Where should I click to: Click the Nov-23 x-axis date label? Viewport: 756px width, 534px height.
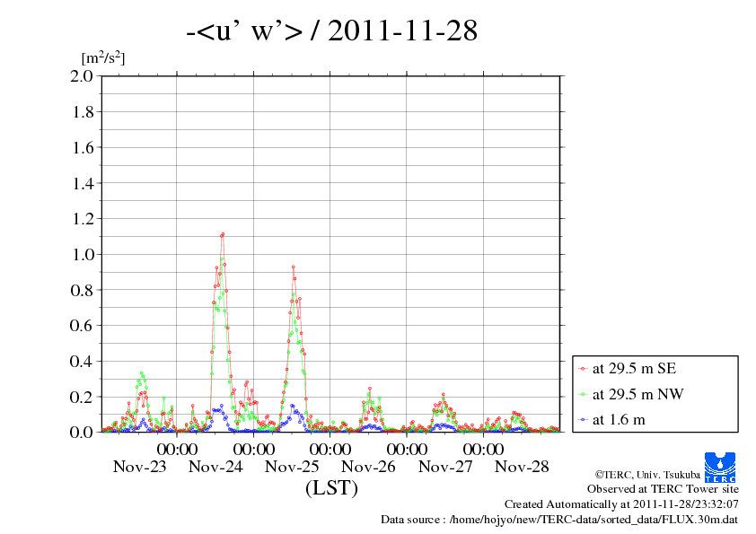click(139, 467)
